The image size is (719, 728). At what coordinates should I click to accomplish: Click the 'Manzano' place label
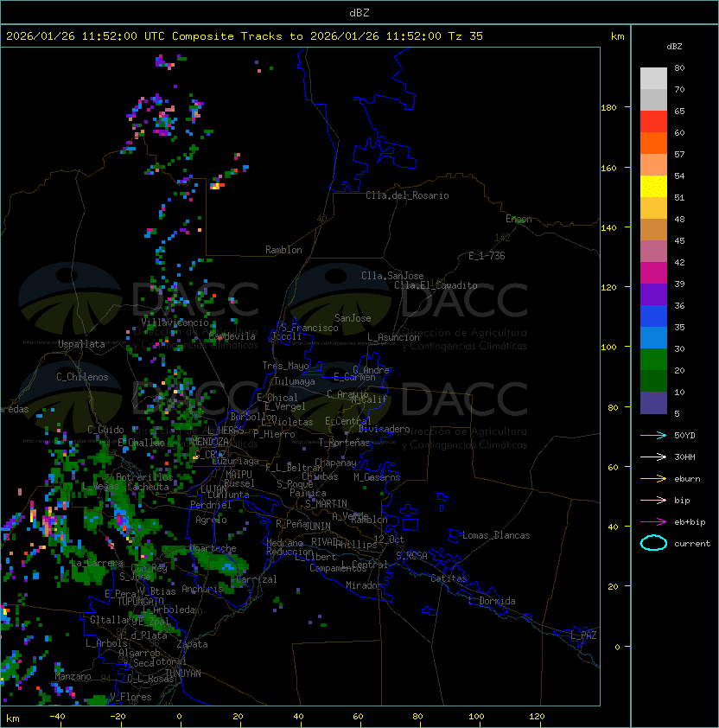pos(73,676)
